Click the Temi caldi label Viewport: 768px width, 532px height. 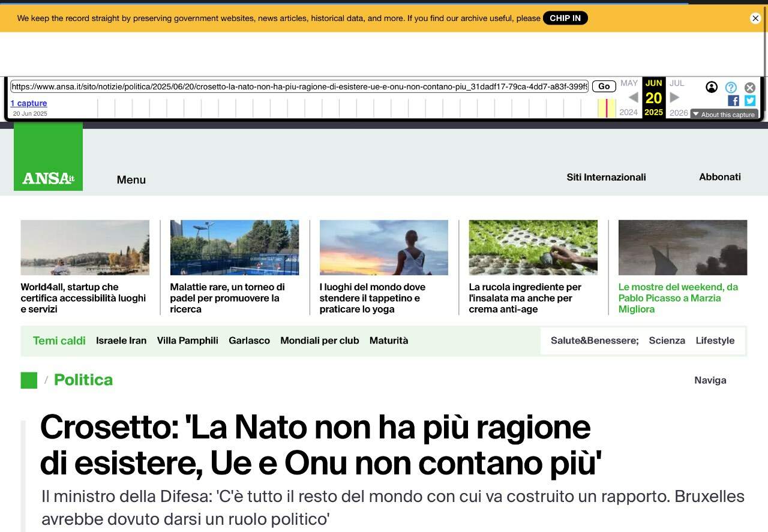(59, 341)
